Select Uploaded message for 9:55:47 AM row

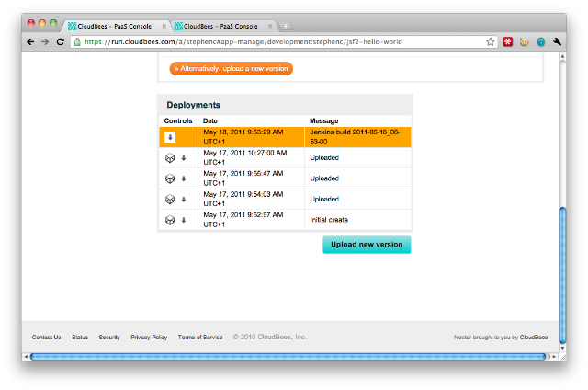tap(357, 178)
